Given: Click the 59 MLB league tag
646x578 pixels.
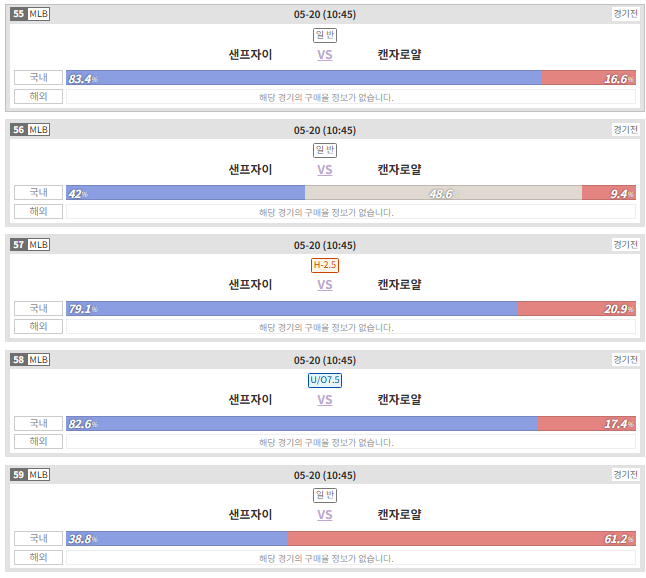Looking at the screenshot, I should pyautogui.click(x=30, y=475).
